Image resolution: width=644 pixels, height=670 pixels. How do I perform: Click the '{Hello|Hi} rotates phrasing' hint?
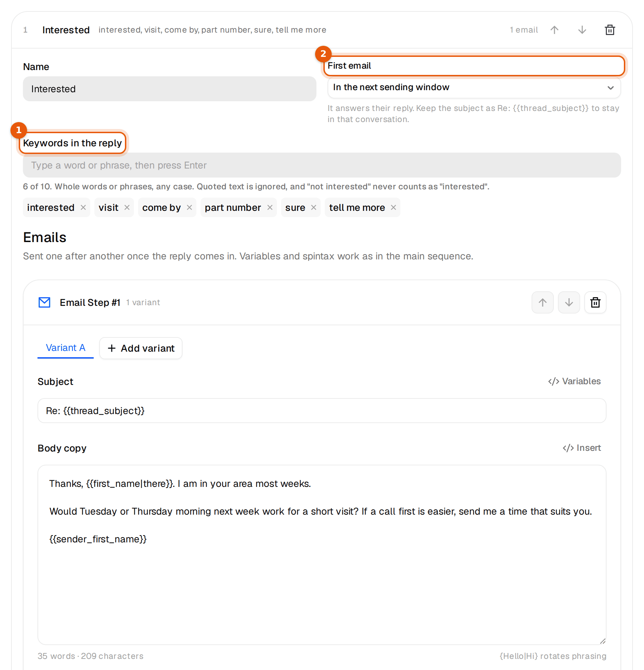[x=553, y=656]
